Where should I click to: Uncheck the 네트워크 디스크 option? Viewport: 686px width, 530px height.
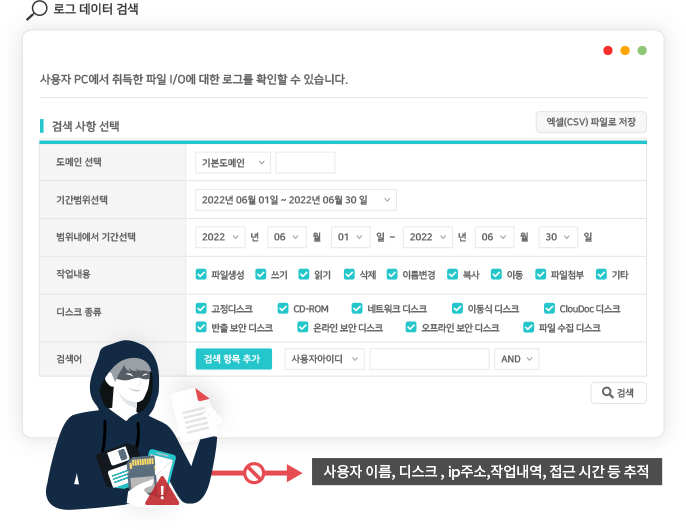coord(358,309)
